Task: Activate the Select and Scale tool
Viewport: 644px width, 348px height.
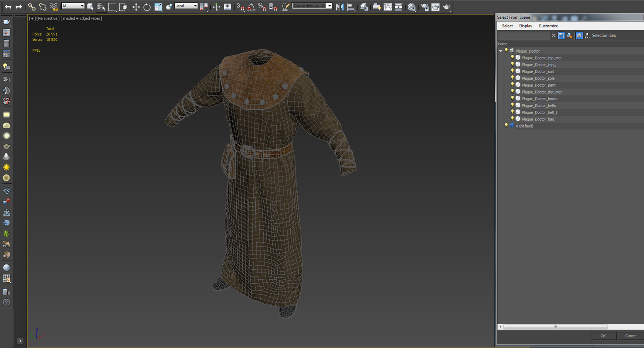Action: pyautogui.click(x=158, y=7)
